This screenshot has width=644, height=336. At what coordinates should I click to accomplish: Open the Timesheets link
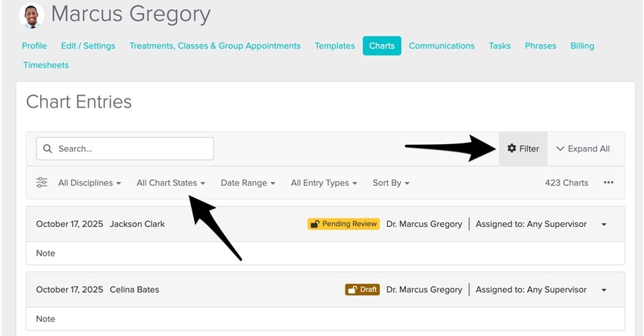[x=45, y=65]
